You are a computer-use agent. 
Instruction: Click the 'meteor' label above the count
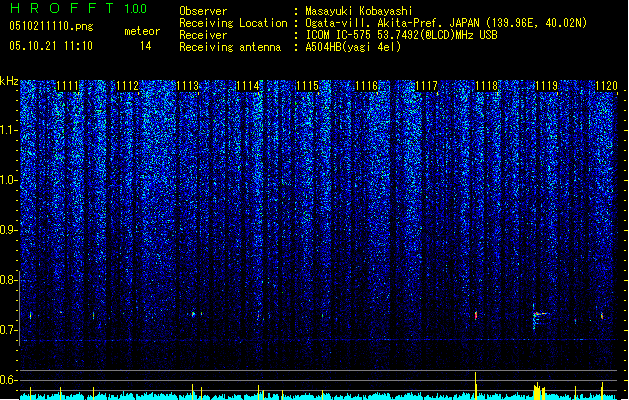[x=142, y=31]
